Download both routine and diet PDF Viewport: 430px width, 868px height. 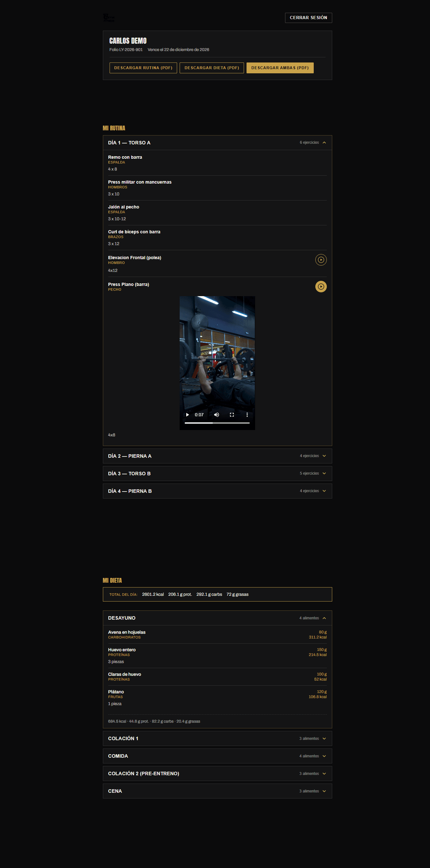[x=280, y=68]
